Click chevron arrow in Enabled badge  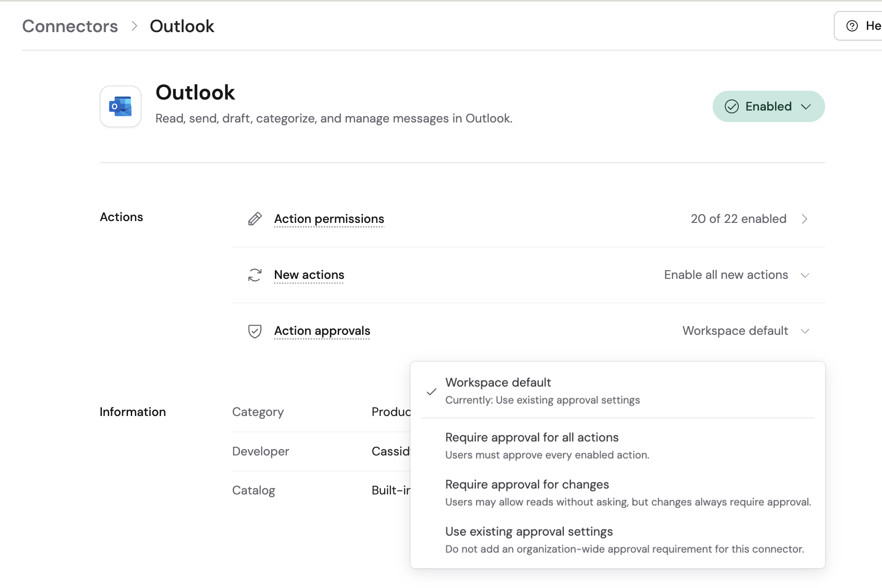(806, 106)
